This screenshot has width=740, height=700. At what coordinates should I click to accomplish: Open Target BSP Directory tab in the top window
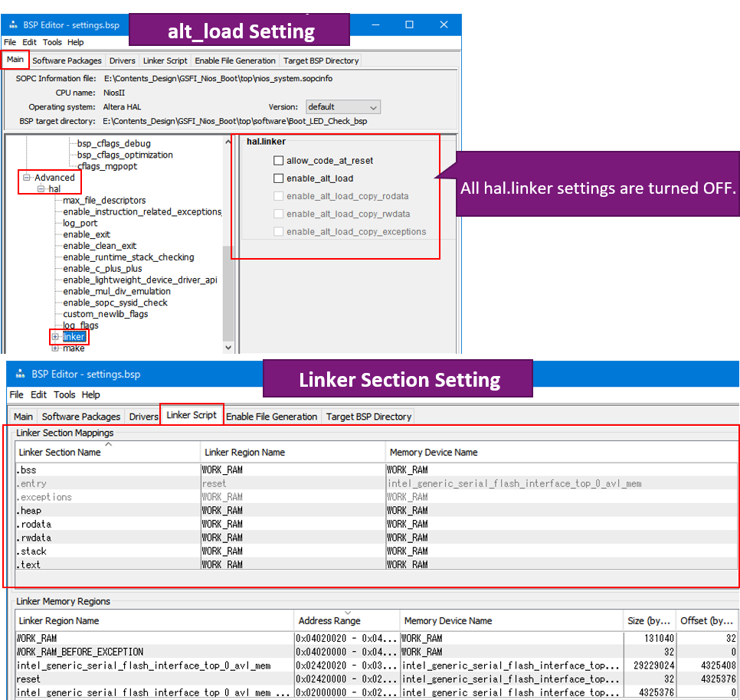321,61
